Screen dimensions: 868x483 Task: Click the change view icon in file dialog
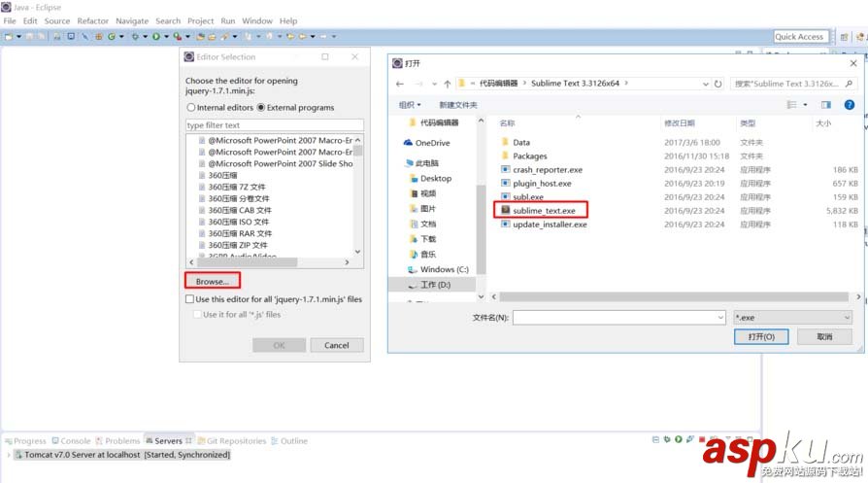pyautogui.click(x=792, y=105)
